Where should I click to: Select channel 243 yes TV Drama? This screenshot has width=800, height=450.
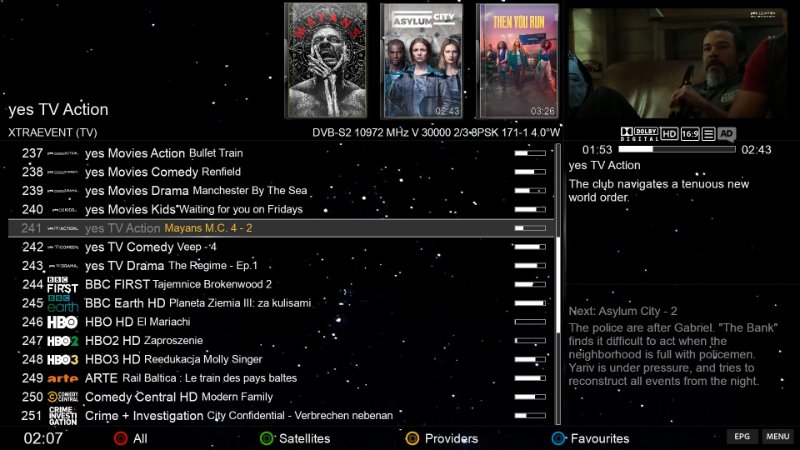click(281, 266)
